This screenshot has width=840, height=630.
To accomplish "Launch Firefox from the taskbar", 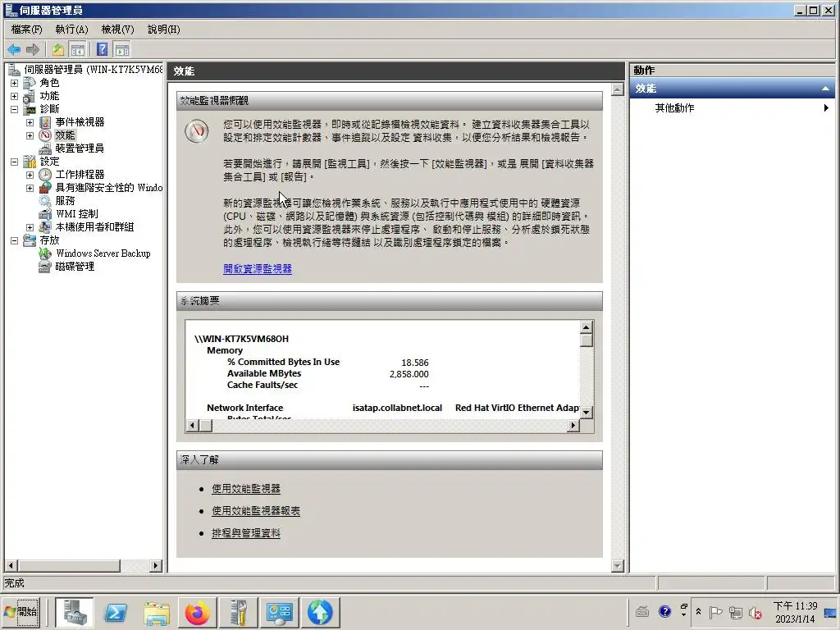I will (x=197, y=612).
